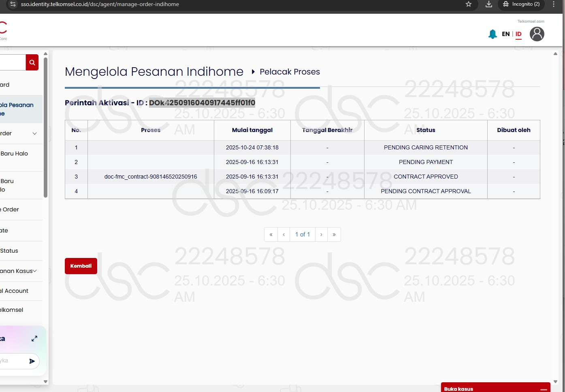
Task: Click the Pelacak Proses breadcrumb
Action: pos(290,72)
